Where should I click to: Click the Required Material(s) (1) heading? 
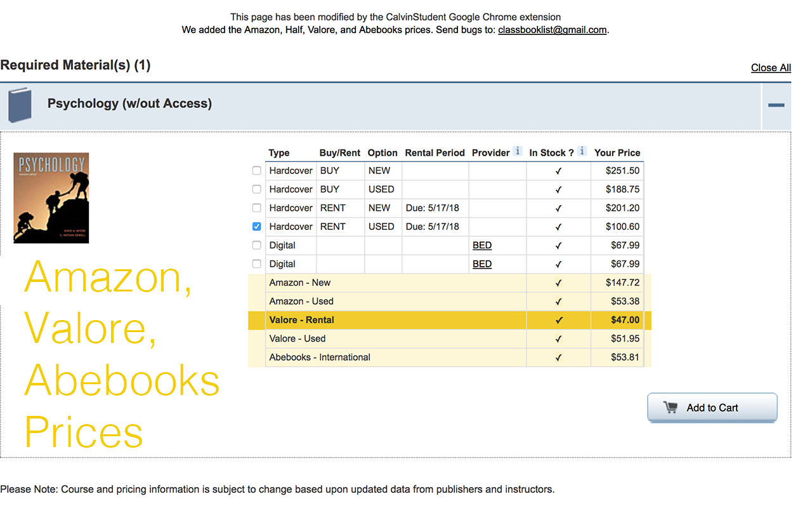(x=75, y=65)
